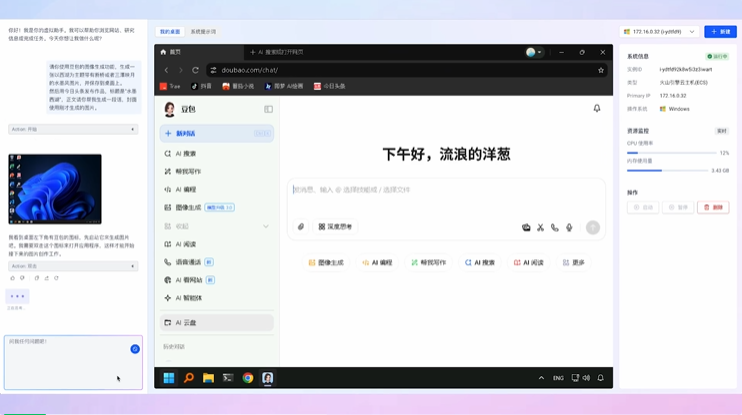The width and height of the screenshot is (742, 415).
Task: Open the 172.16.0.32 instance dropdown
Action: [x=659, y=32]
